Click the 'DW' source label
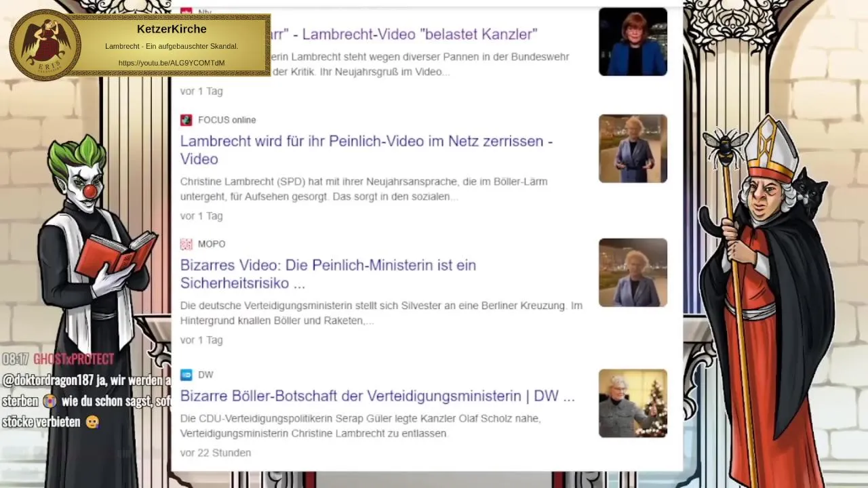 [205, 375]
